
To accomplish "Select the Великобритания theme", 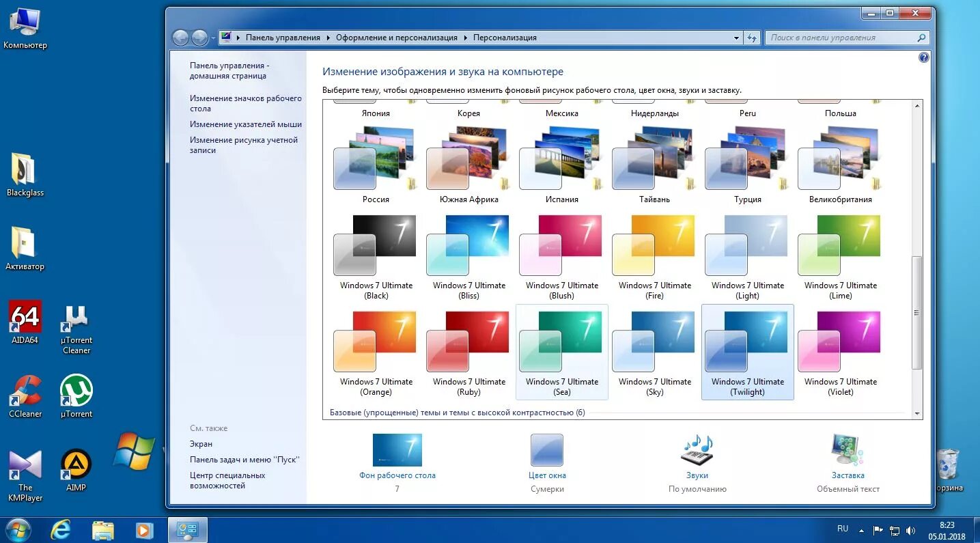I will (841, 165).
